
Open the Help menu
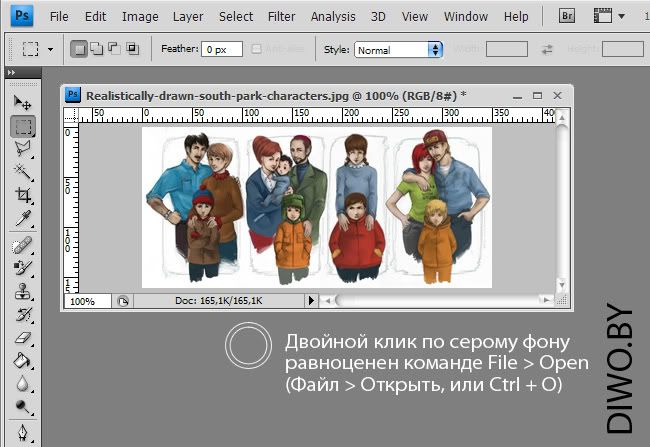tap(516, 17)
